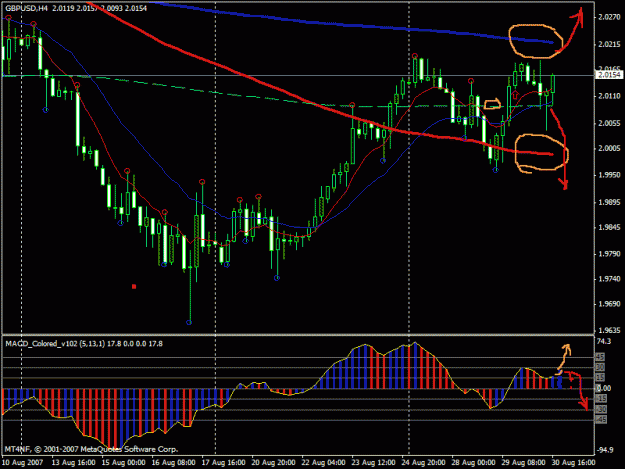Click the 16 Aug 08:00 time label
The width and height of the screenshot is (625, 469).
point(173,463)
